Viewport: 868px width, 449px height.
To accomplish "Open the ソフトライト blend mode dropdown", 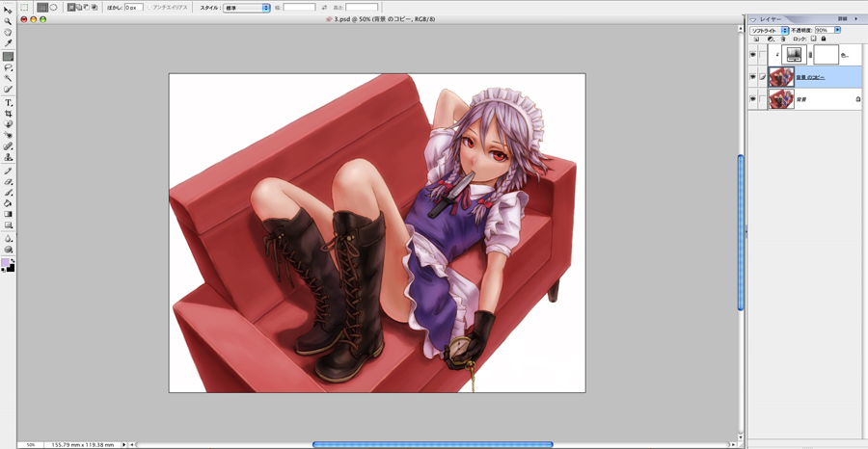I will click(x=770, y=30).
